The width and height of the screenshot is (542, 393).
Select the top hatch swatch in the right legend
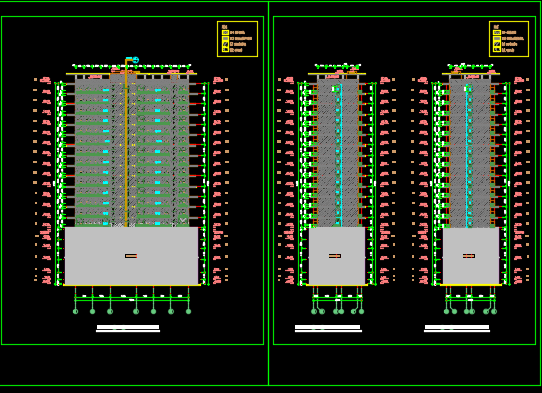click(497, 32)
